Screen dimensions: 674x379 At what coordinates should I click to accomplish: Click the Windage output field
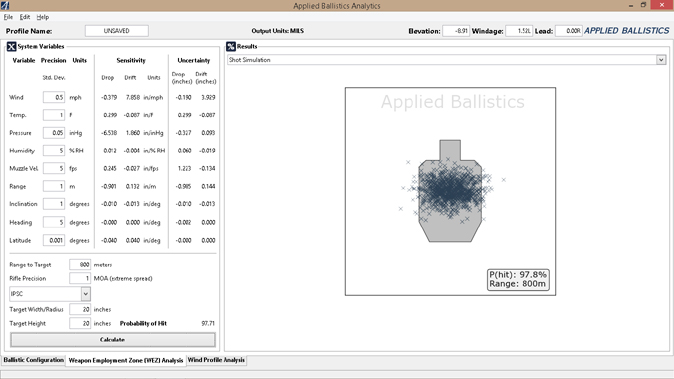coord(519,31)
